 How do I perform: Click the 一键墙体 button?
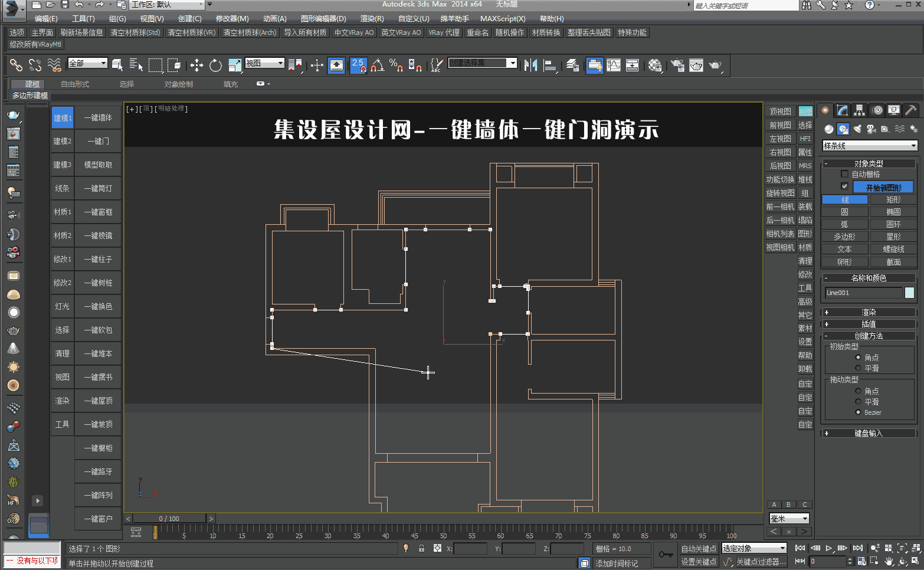98,118
